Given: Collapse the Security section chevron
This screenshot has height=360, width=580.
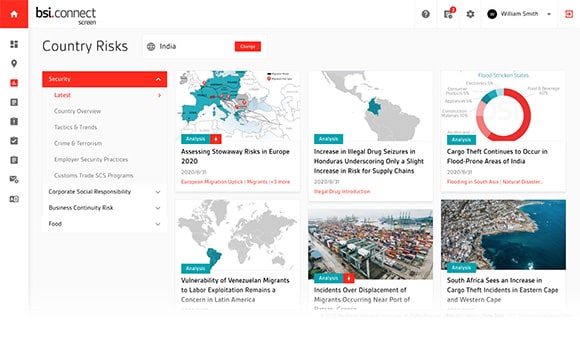Looking at the screenshot, I should [158, 79].
